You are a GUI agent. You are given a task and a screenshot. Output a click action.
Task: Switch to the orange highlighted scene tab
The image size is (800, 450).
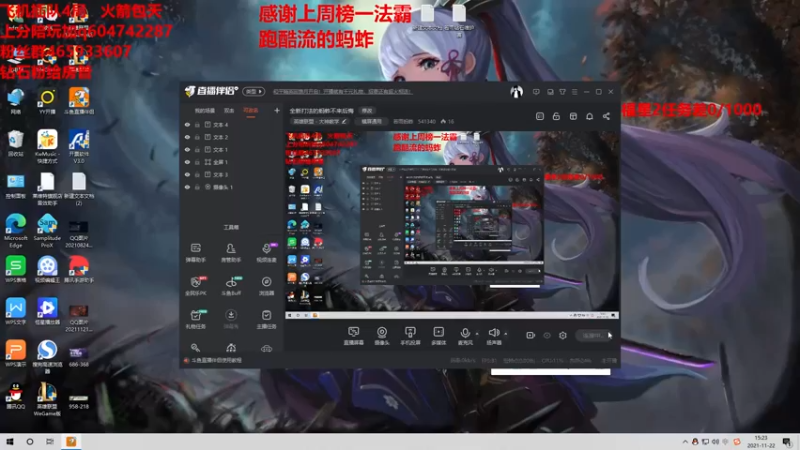point(251,111)
